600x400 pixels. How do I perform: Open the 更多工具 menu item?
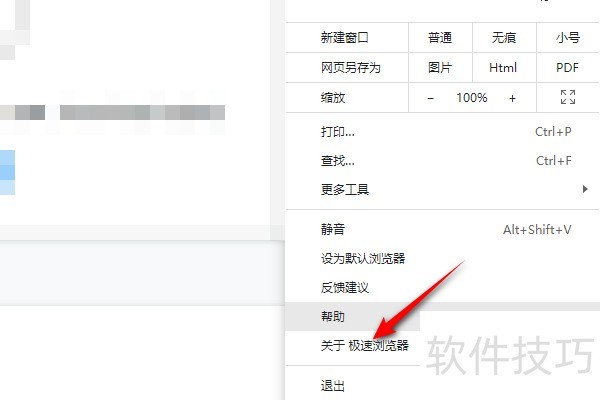(442, 189)
